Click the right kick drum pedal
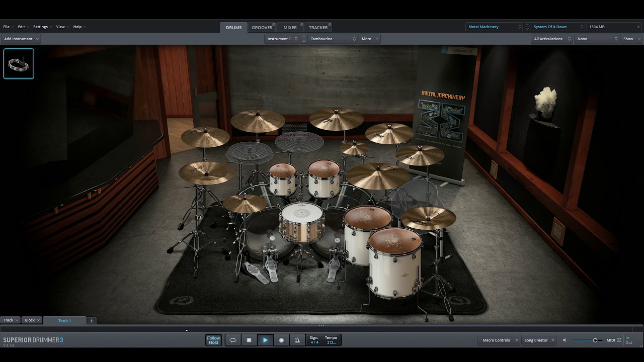This screenshot has height=362, width=644. (333, 265)
